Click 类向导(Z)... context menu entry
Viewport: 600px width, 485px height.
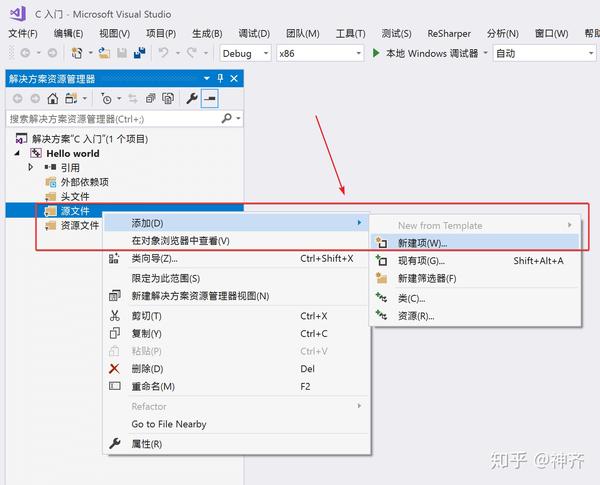(x=236, y=258)
